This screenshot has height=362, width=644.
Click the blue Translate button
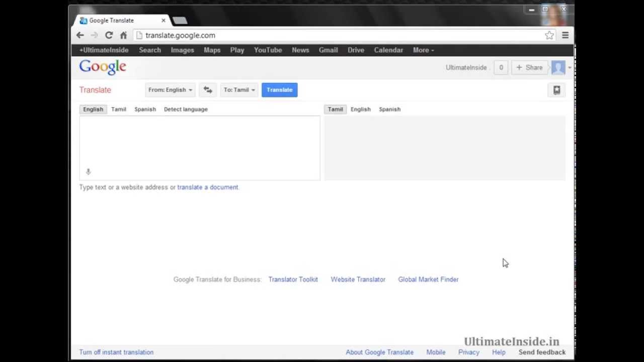tap(279, 90)
